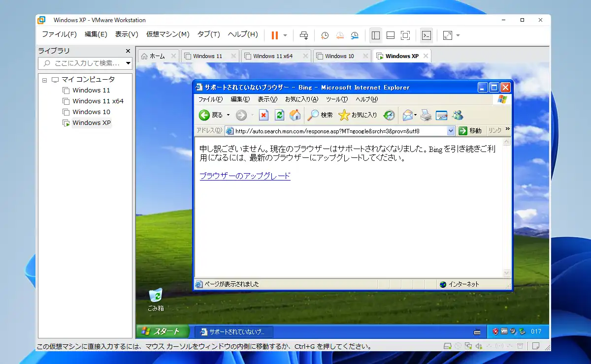Take a snapshot using the clock-plus icon
Screen dimensions: 591x364
325,35
